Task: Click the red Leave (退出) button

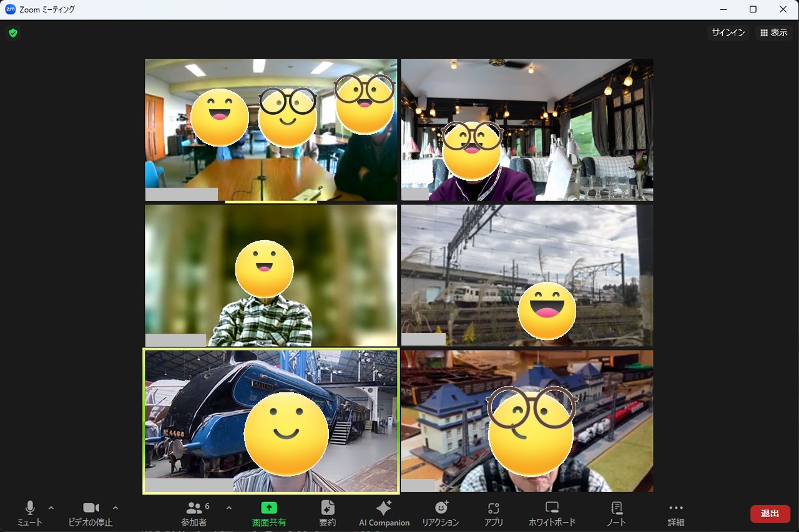Action: (x=770, y=513)
